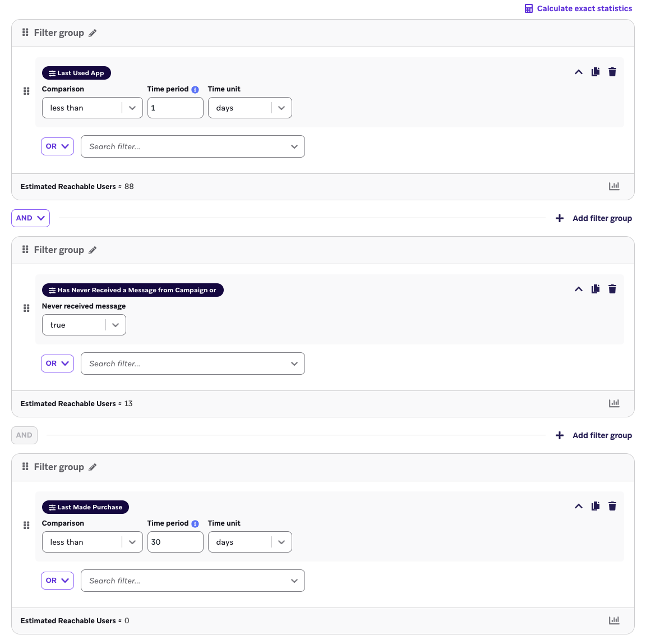Delete the Has Never Received Message filter

(x=612, y=289)
